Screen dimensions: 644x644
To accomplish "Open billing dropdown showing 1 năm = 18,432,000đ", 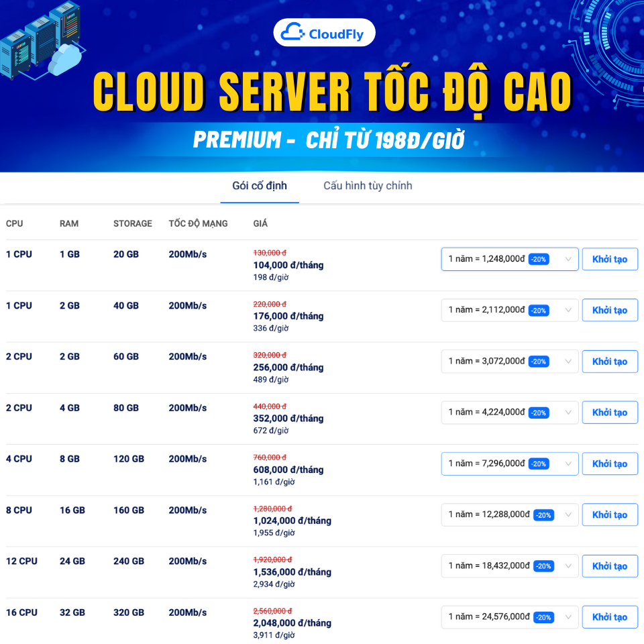I will (x=510, y=566).
